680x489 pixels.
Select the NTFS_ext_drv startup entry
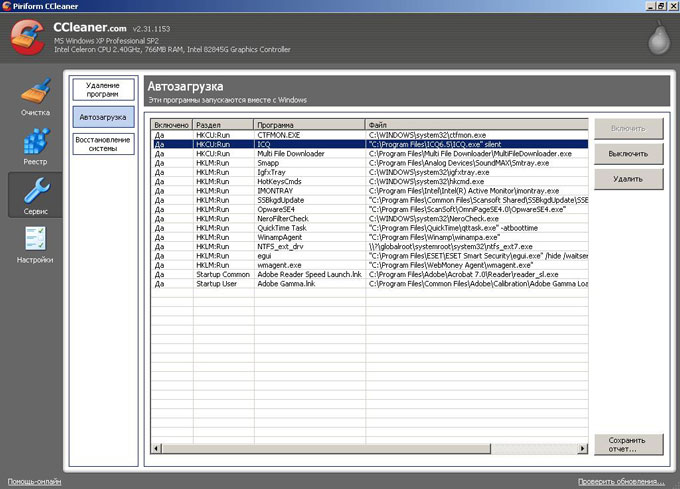coord(369,247)
